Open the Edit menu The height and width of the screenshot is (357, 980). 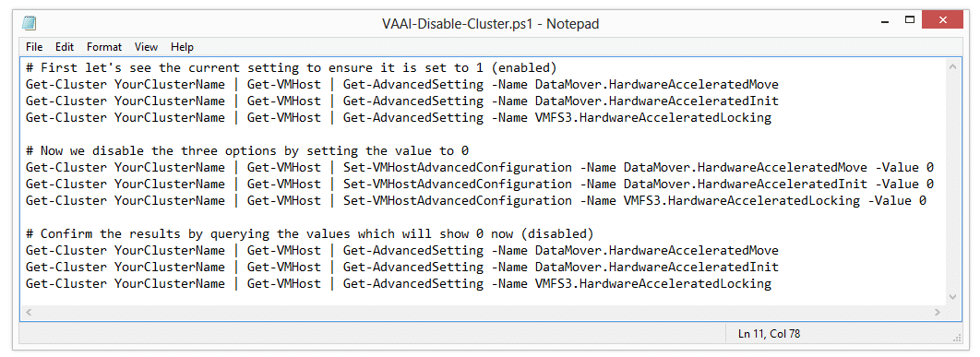(x=65, y=47)
